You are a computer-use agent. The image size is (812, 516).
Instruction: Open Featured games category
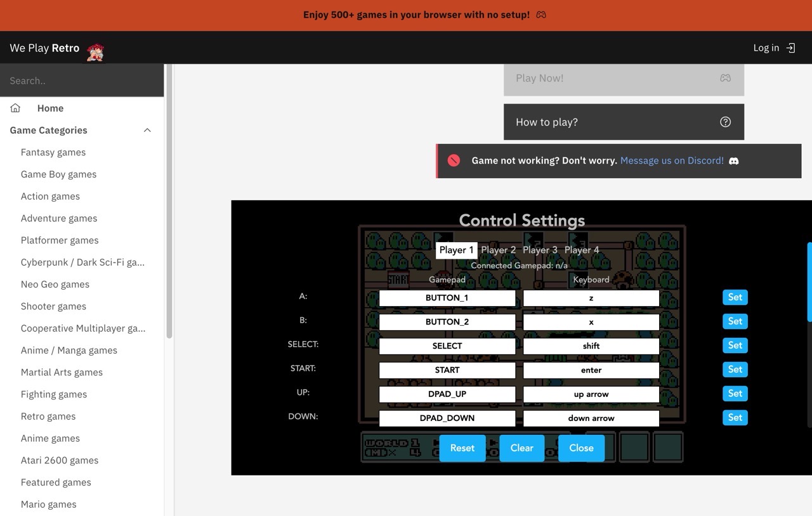pos(56,482)
